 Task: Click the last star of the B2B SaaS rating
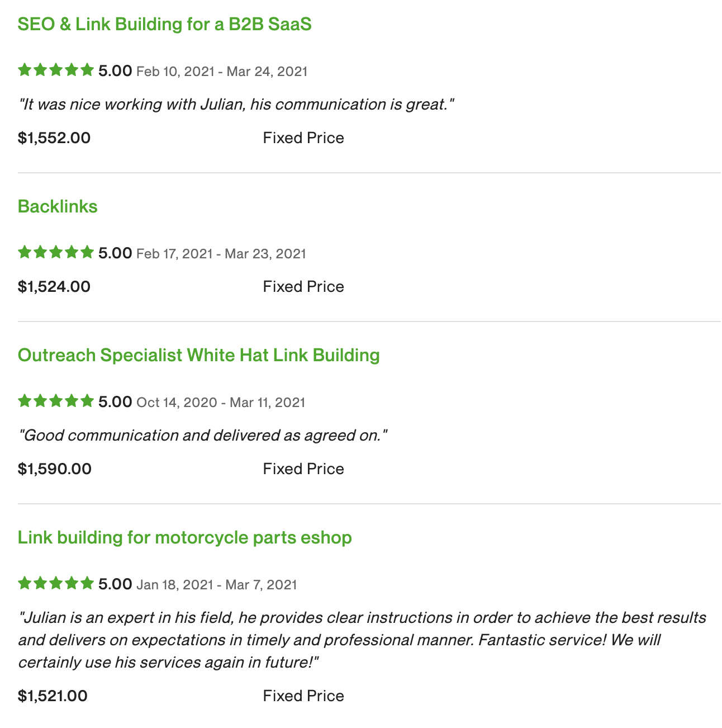(87, 70)
